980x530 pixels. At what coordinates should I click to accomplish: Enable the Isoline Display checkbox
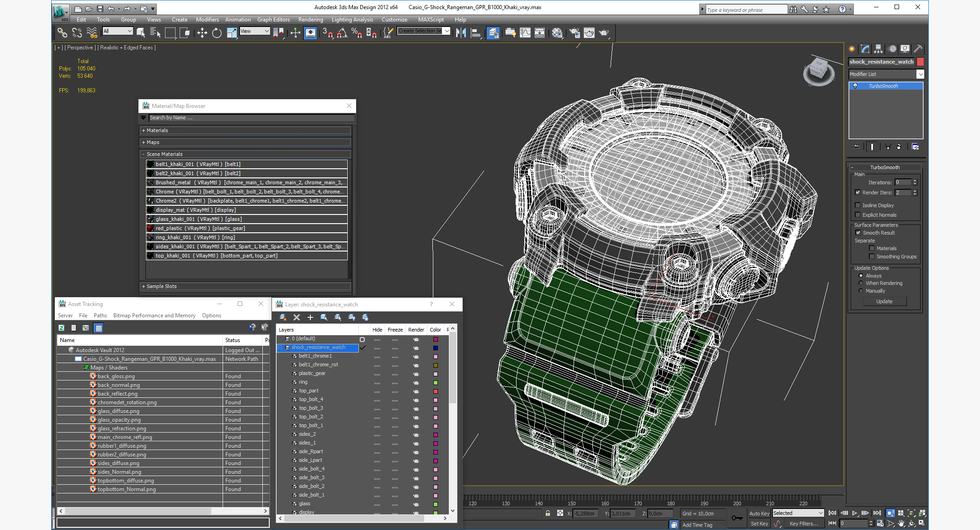tap(857, 205)
